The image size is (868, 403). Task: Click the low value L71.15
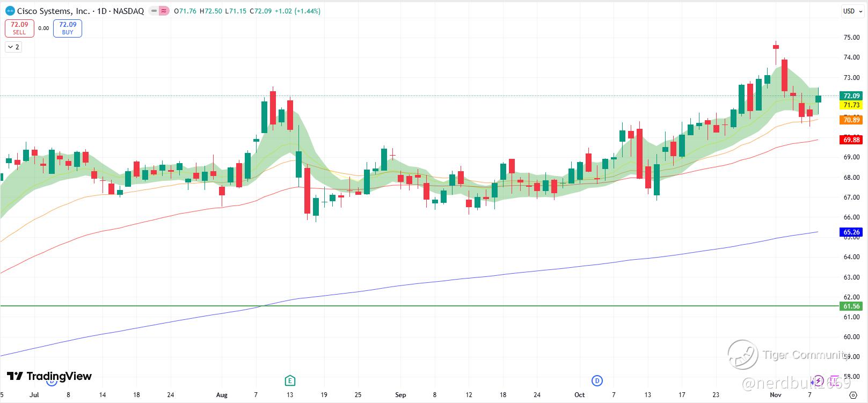tap(235, 11)
